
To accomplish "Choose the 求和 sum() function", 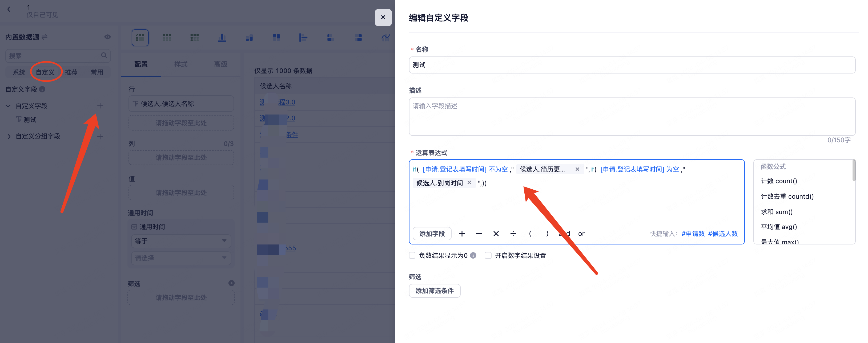I will coord(777,212).
